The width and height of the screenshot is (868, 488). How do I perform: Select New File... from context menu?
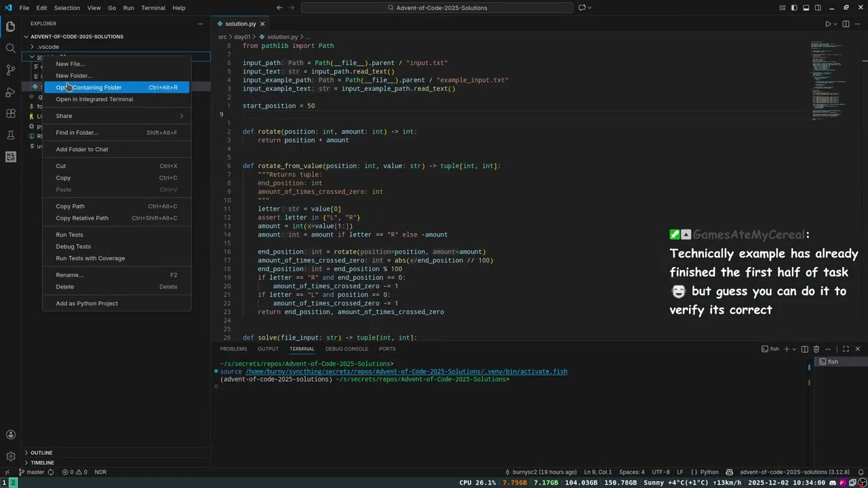[x=116, y=64]
